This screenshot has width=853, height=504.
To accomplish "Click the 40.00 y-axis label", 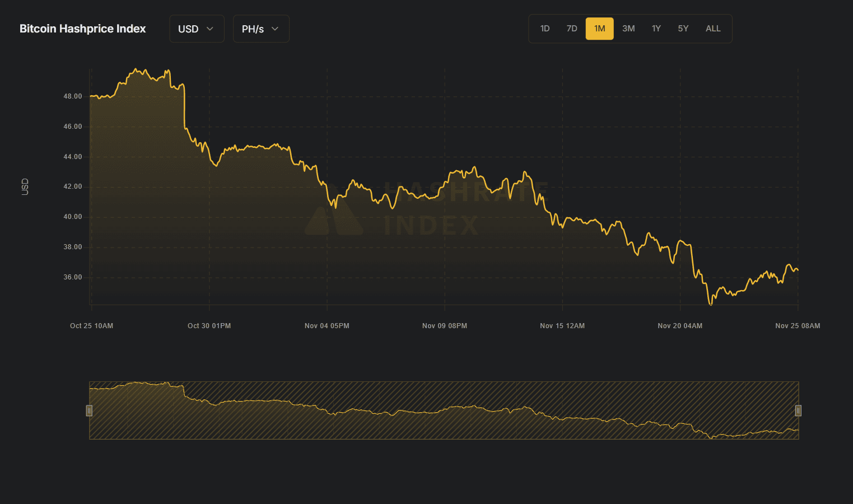I will 72,217.
